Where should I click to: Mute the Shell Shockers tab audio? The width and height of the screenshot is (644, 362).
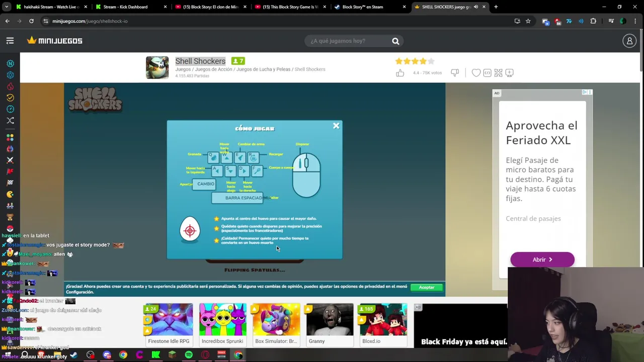[475, 7]
